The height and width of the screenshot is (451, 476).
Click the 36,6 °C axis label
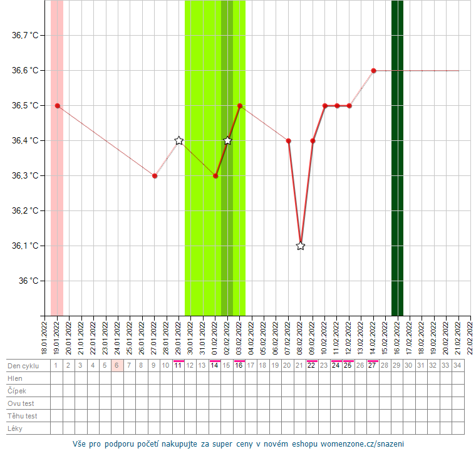pos(25,70)
